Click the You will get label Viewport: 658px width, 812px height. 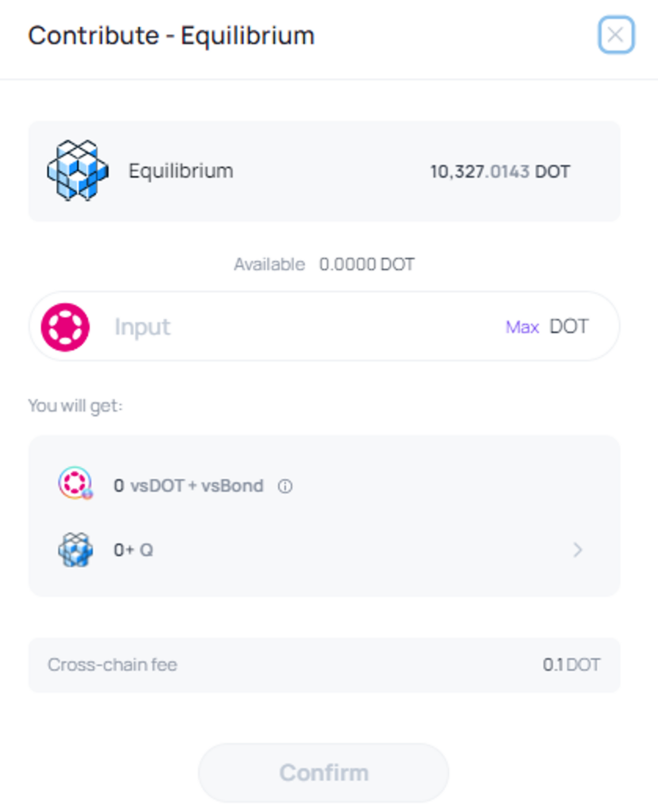[x=75, y=405]
